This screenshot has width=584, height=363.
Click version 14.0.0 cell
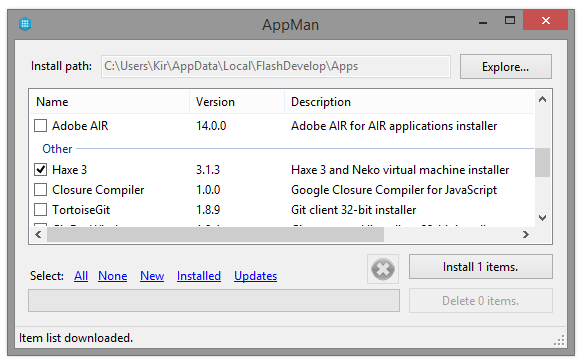point(211,126)
